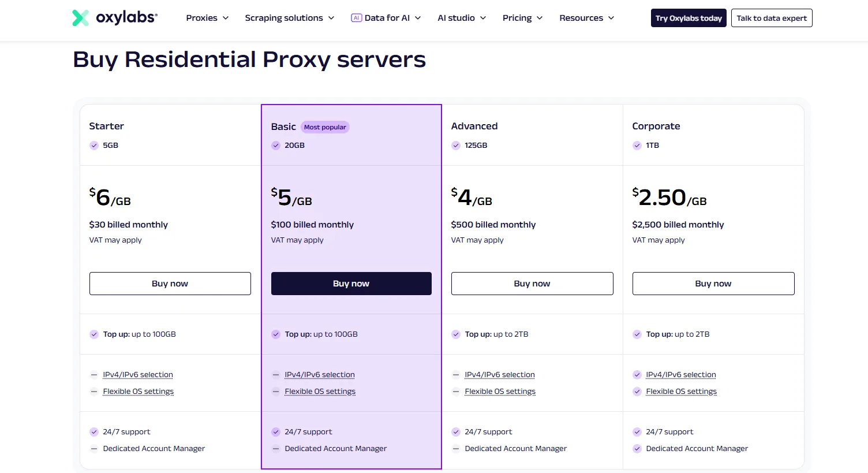Click the checkmark beside Advanced Top up feature

click(x=456, y=334)
